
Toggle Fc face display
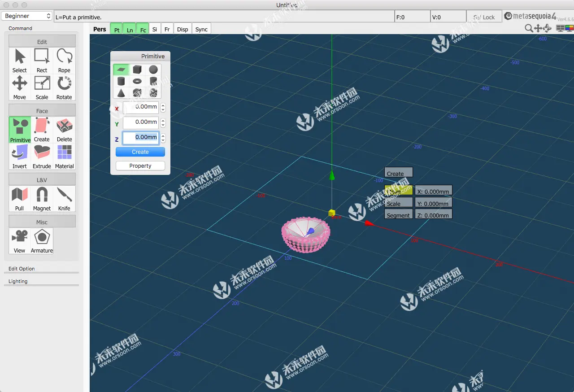point(143,29)
